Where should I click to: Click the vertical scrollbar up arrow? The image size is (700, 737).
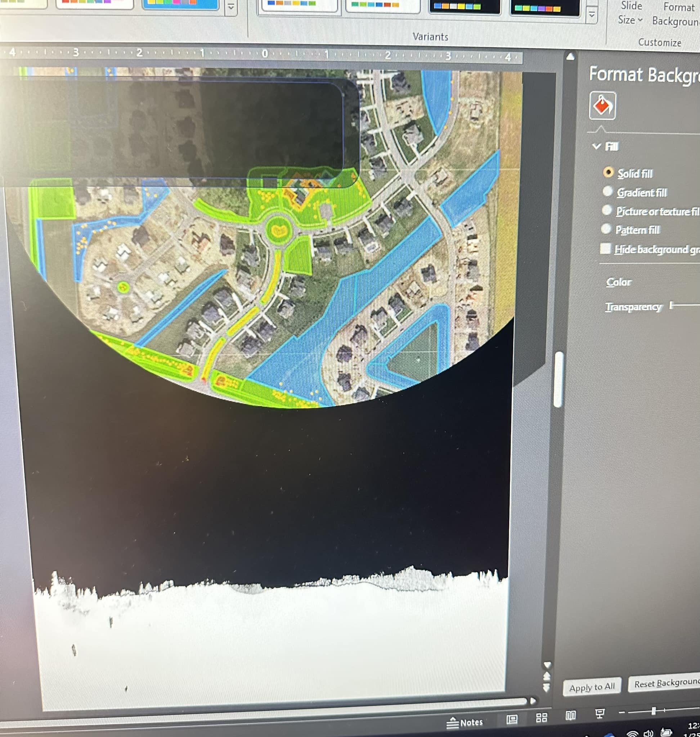click(570, 57)
